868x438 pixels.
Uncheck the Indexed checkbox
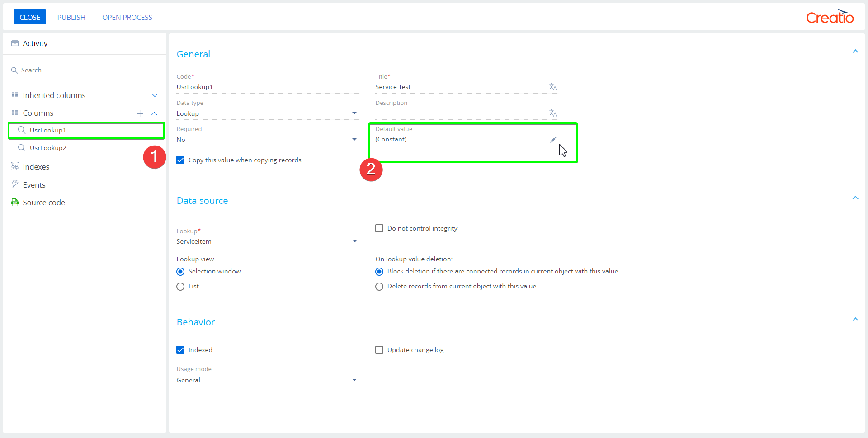(x=180, y=350)
